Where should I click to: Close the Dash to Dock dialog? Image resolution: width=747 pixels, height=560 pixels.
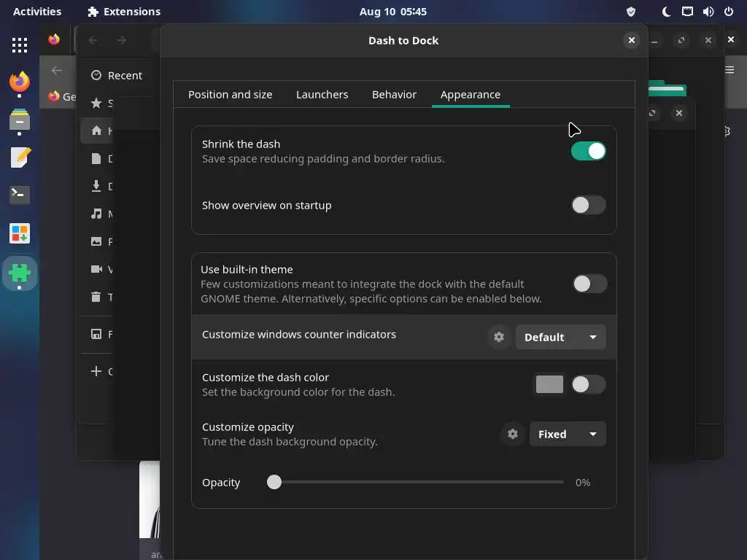pyautogui.click(x=631, y=41)
